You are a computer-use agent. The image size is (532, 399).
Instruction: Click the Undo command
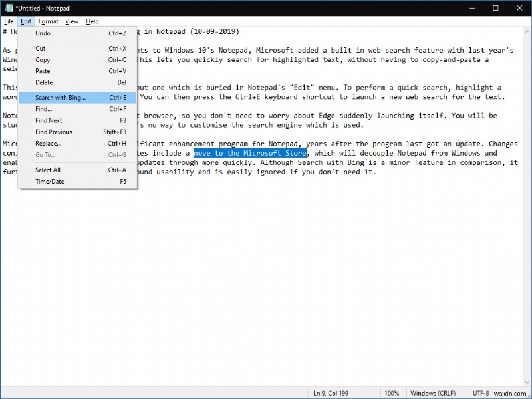43,33
